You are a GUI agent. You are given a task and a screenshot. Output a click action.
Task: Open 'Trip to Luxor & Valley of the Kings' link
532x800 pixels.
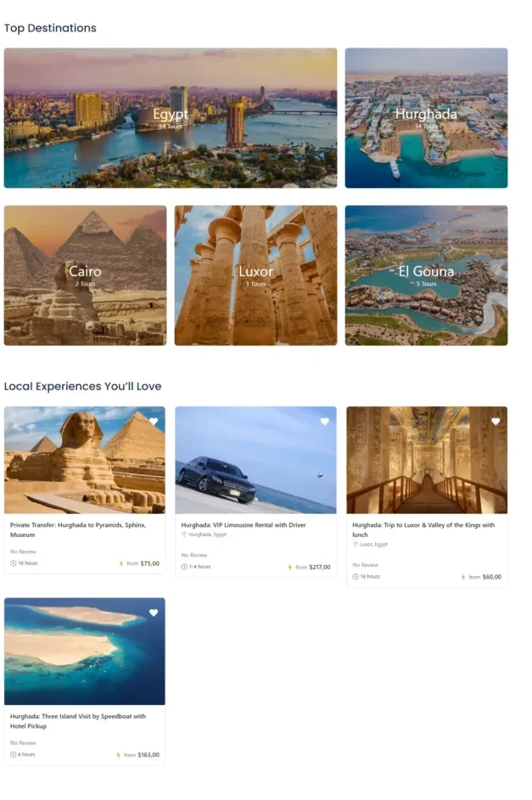pos(423,529)
